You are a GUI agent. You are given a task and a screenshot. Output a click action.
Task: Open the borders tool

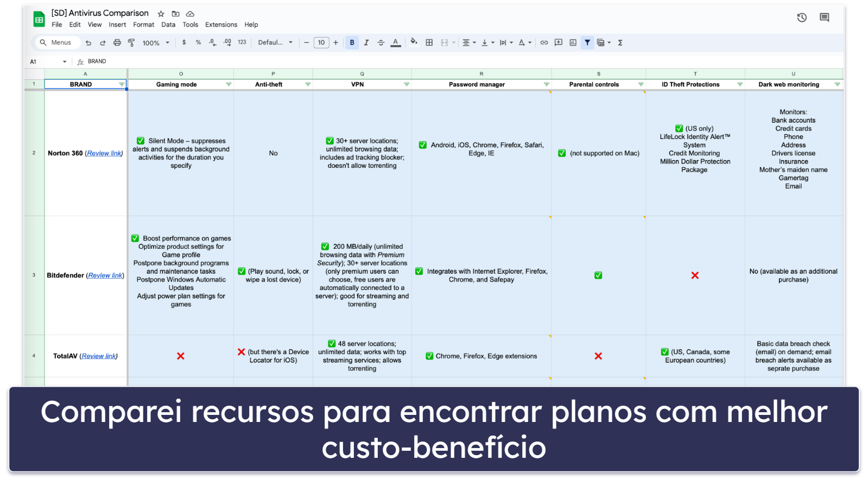pyautogui.click(x=429, y=42)
